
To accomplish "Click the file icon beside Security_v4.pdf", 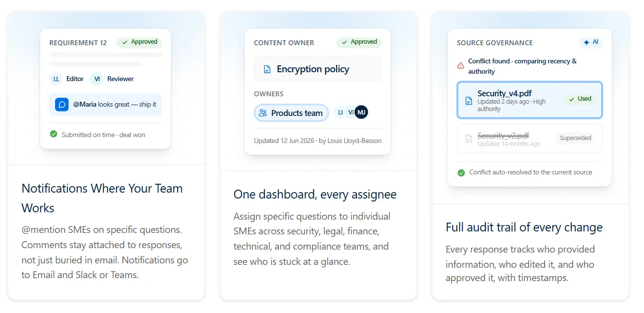I will coord(468,101).
